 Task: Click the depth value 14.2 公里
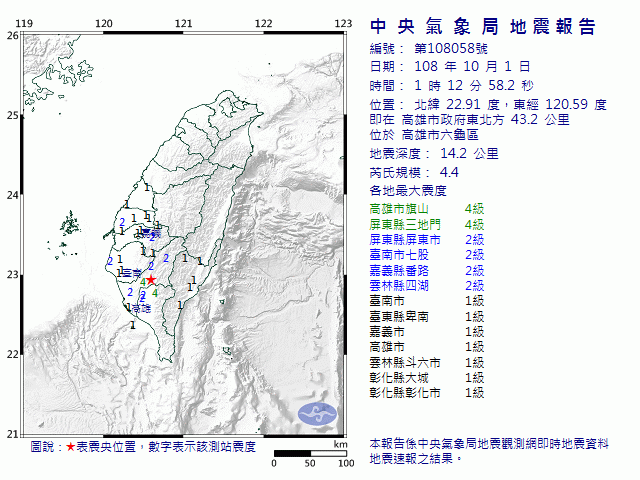pos(469,153)
